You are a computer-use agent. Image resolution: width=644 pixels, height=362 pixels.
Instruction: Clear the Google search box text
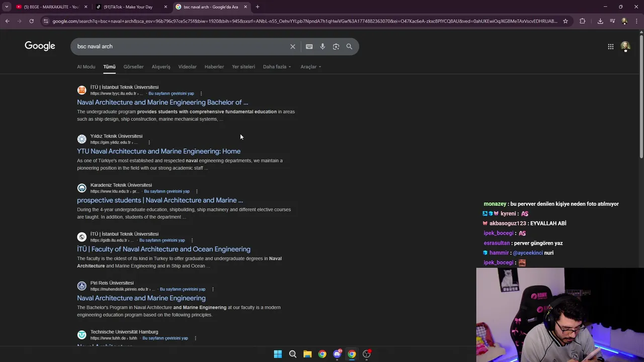293,46
